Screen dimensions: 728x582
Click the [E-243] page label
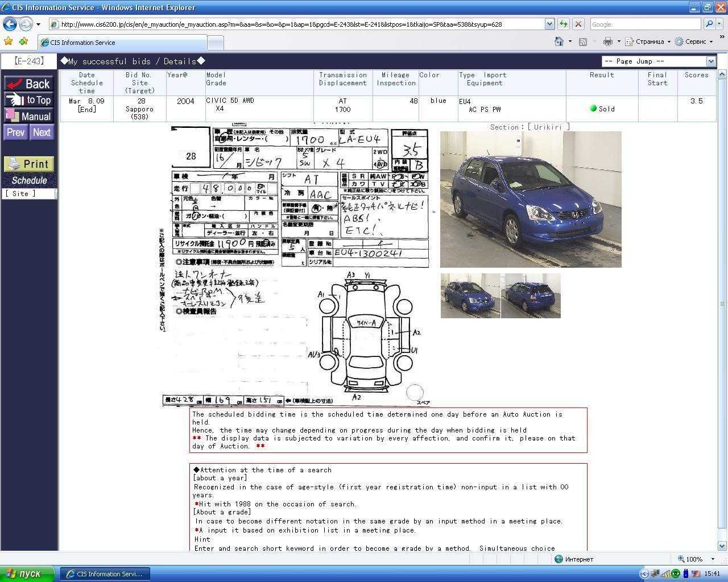(29, 61)
